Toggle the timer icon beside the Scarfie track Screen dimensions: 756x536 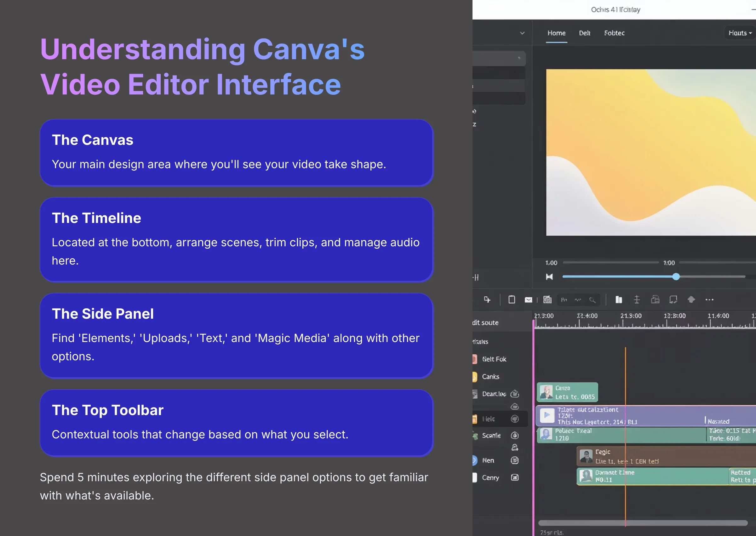pyautogui.click(x=515, y=435)
